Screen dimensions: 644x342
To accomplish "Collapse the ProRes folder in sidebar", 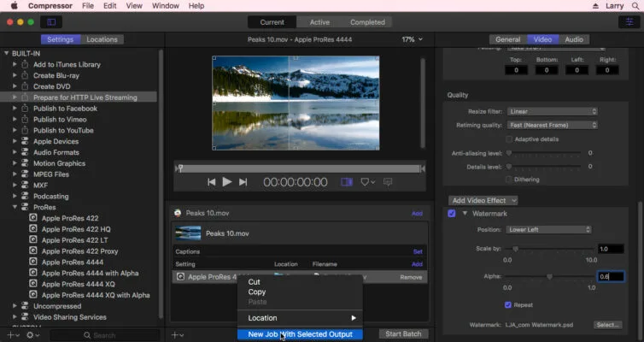I will (x=15, y=207).
